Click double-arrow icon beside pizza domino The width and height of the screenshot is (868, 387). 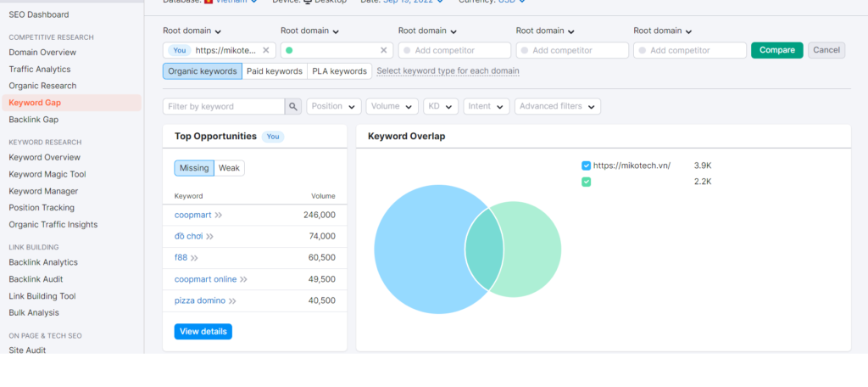(232, 300)
